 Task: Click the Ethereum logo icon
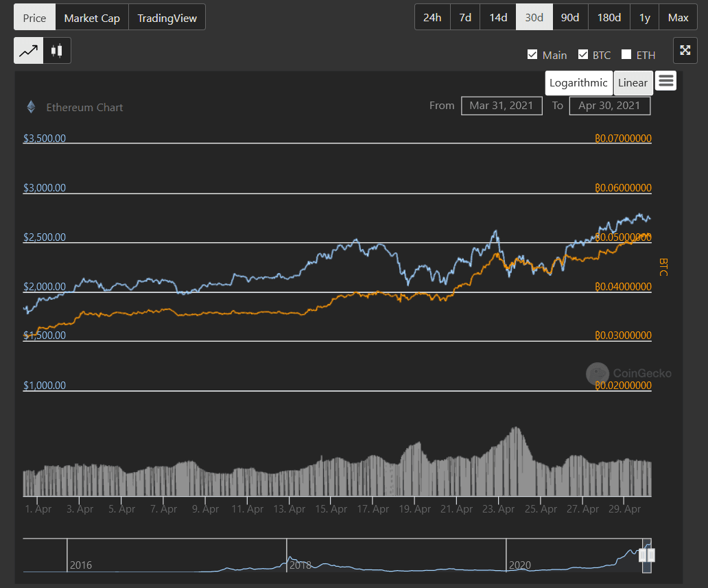click(31, 107)
